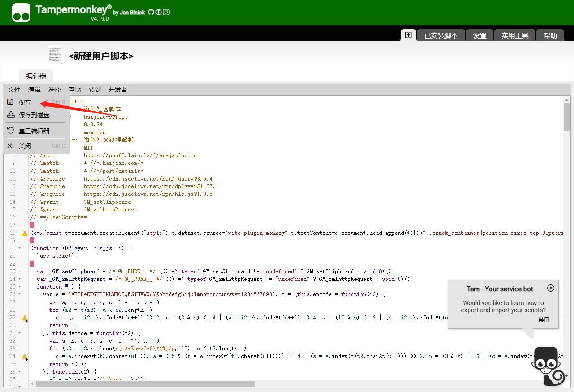The image size is (574, 392).
Task: Switch to the 设置 tab
Action: [479, 35]
